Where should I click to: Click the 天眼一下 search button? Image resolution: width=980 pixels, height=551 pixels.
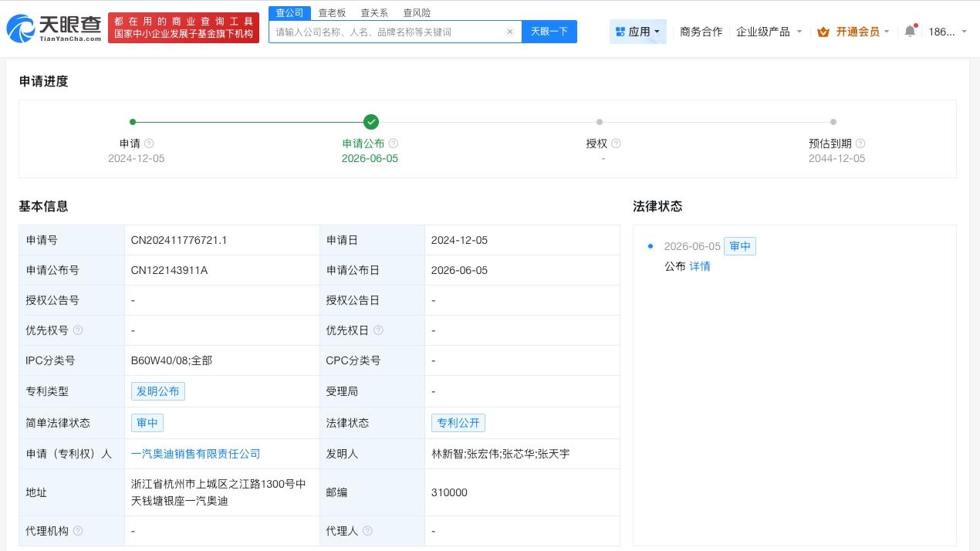coord(549,32)
